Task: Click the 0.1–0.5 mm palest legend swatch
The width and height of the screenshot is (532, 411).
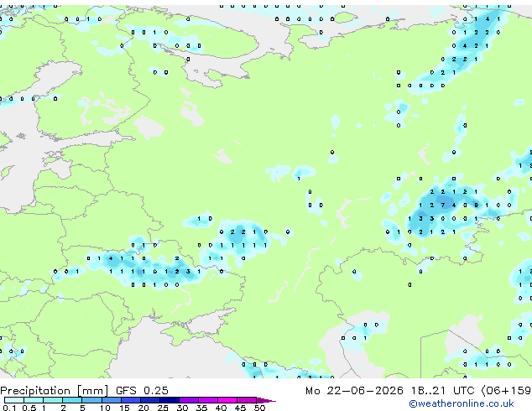Action: click(x=14, y=400)
